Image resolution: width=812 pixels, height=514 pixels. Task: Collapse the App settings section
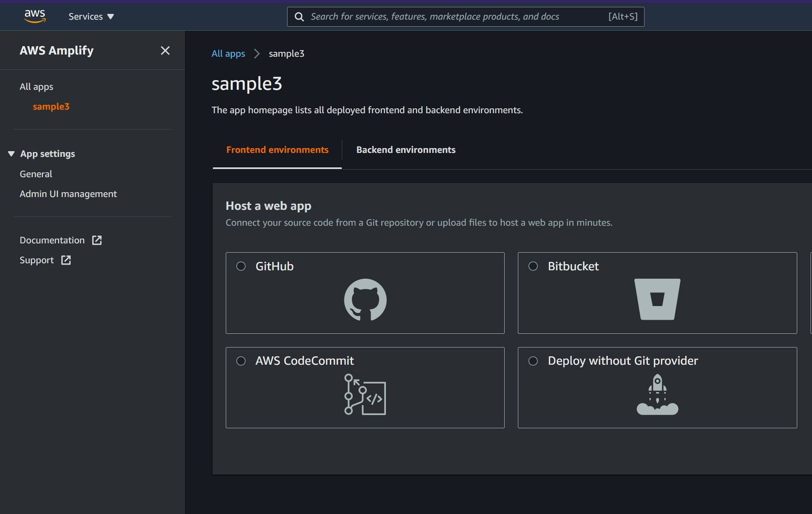[x=11, y=153]
